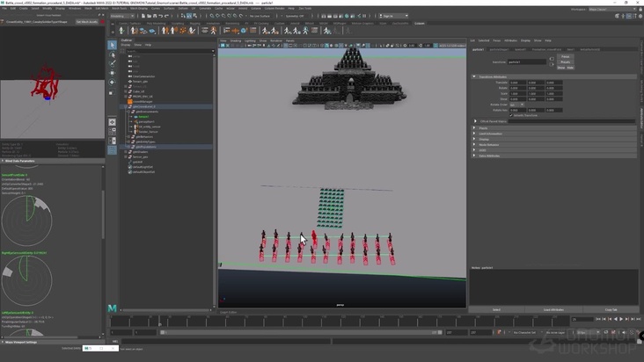Expand the glmShaders node in Outliner
Screen dimensions: 644x362
(x=126, y=152)
